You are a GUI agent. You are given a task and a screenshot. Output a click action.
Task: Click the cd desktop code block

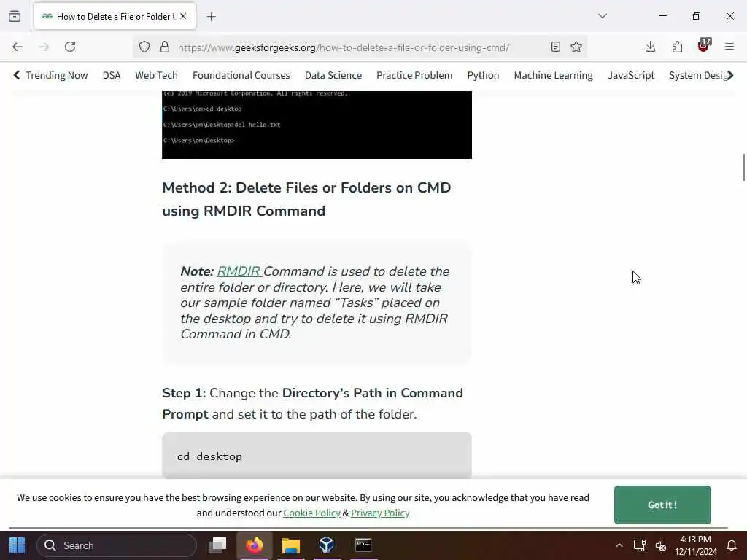click(x=317, y=456)
